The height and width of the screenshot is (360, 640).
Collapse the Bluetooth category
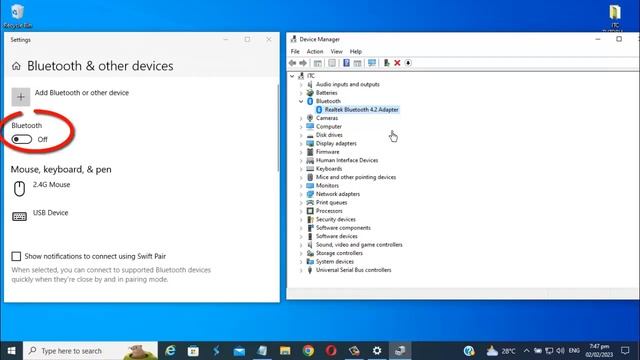tap(301, 101)
